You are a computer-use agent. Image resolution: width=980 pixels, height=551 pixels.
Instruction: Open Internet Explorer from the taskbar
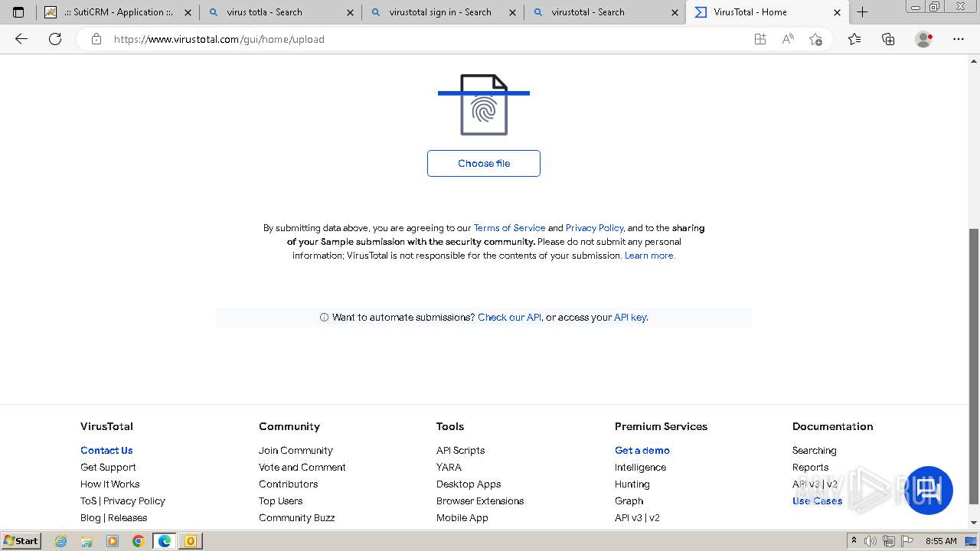coord(61,541)
